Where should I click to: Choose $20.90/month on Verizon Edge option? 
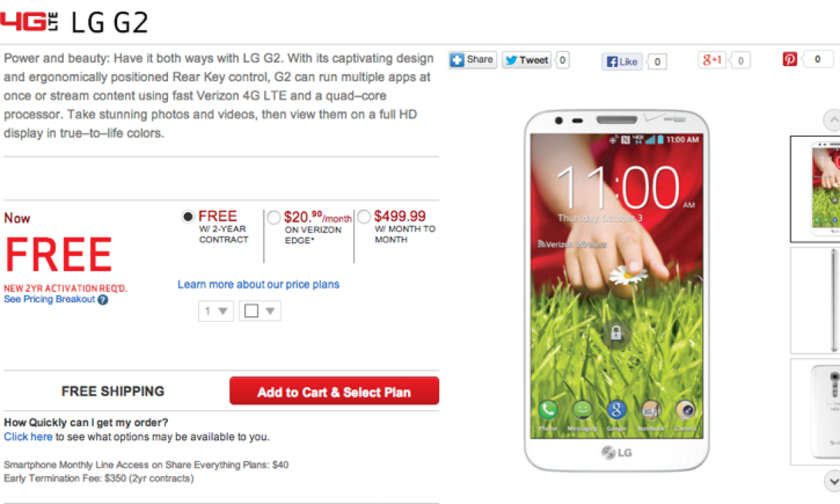click(274, 218)
